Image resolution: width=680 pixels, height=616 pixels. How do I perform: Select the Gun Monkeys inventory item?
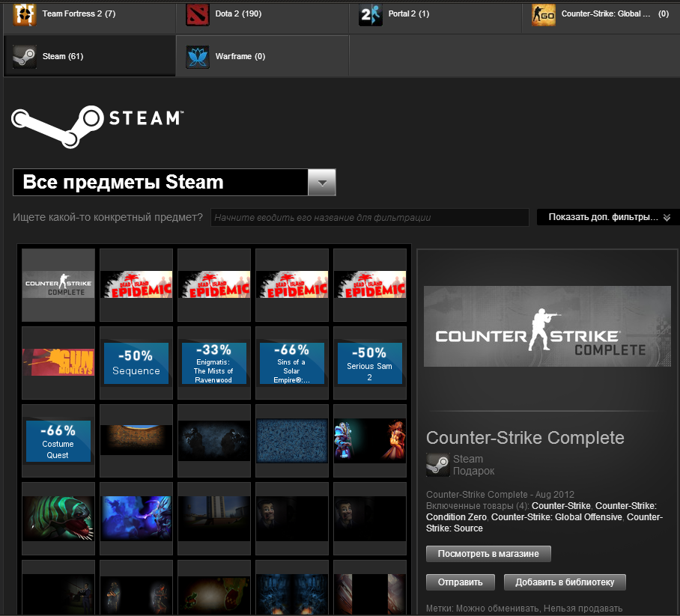58,363
